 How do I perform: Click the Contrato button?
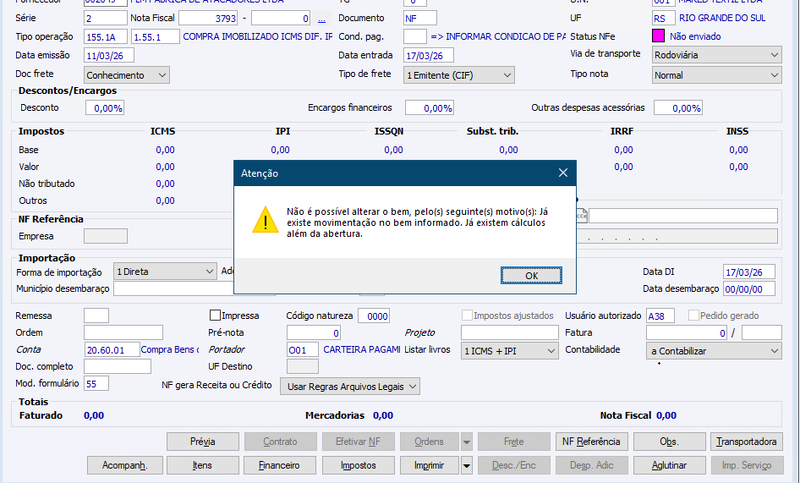coord(280,442)
